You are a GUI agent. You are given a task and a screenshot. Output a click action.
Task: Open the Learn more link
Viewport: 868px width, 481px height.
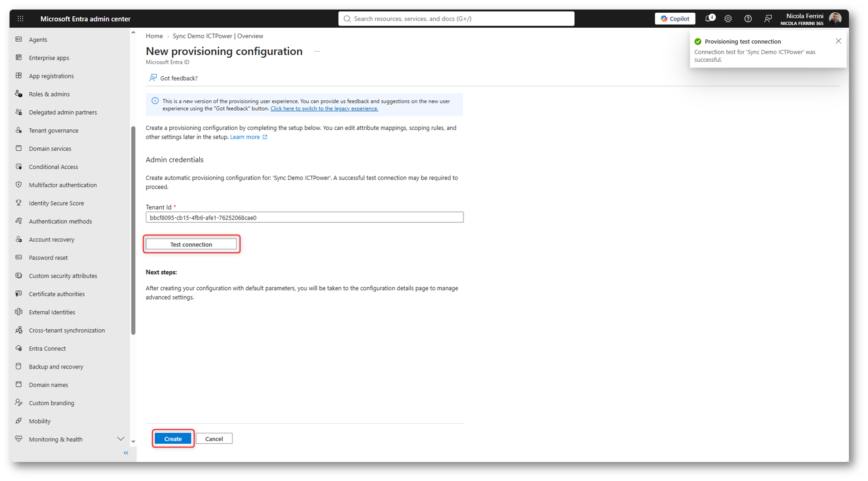[x=248, y=137]
